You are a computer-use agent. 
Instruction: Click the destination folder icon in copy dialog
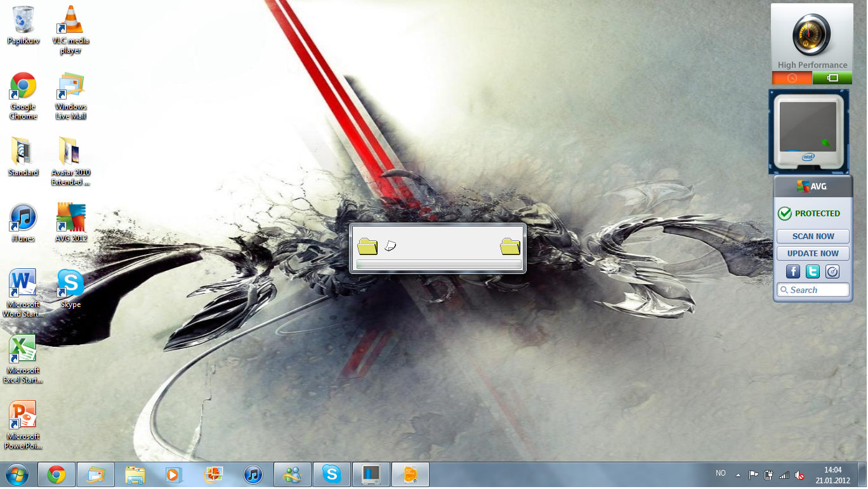coord(510,245)
